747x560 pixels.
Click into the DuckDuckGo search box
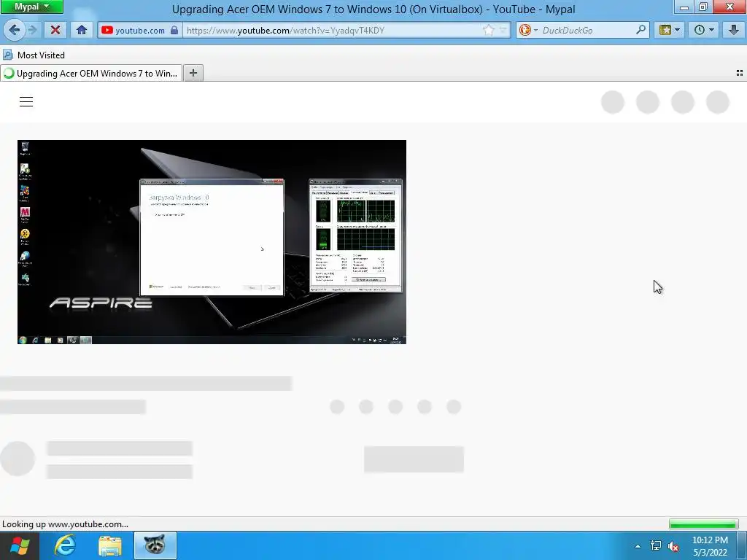tap(587, 31)
